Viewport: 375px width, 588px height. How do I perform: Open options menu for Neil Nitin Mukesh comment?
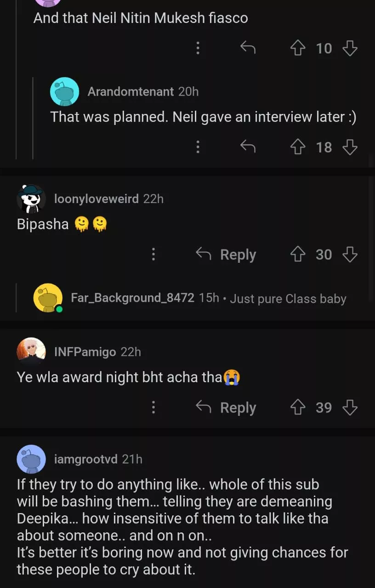click(198, 48)
